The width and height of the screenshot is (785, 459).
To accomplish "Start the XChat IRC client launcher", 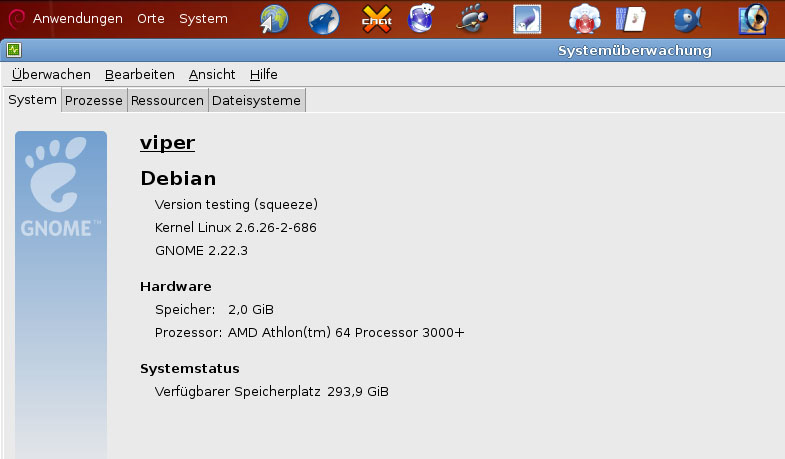I will (376, 19).
